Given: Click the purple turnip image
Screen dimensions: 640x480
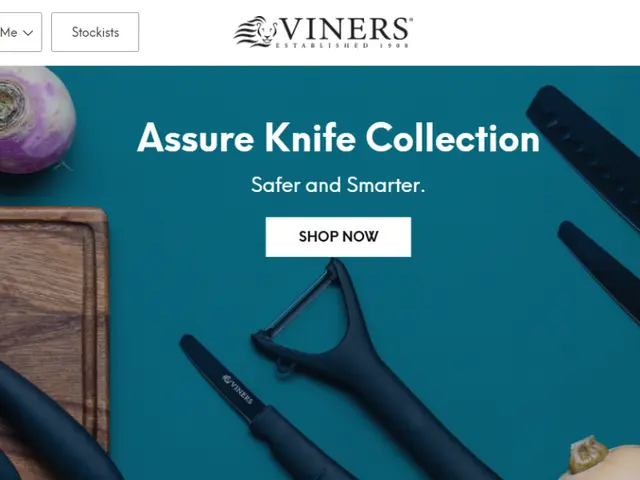Looking at the screenshot, I should pos(35,120).
